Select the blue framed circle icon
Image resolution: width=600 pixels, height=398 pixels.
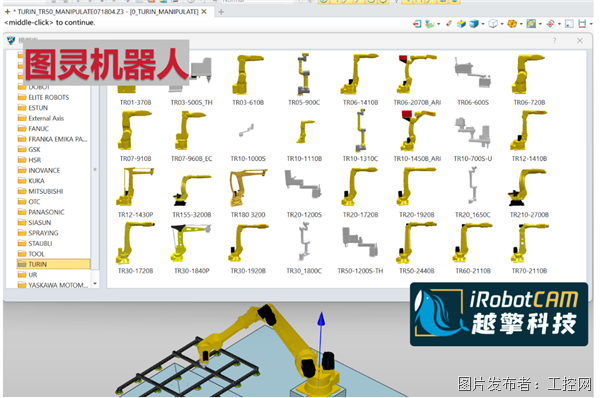point(531,24)
